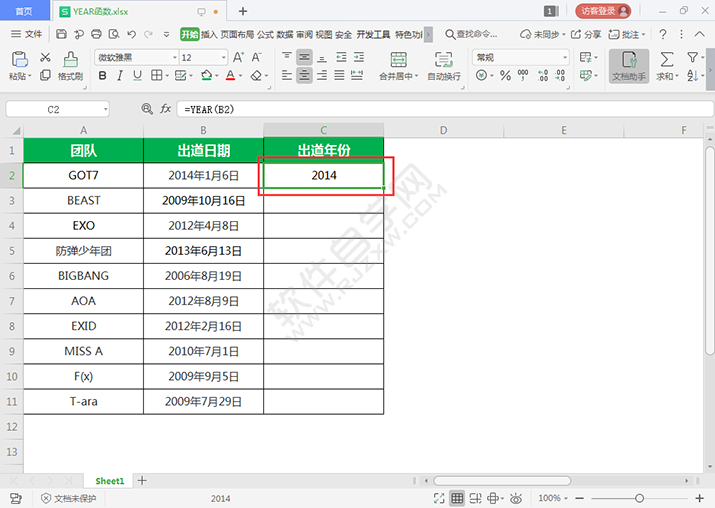Align the cell contents to top
This screenshot has height=508, width=715.
(x=286, y=57)
